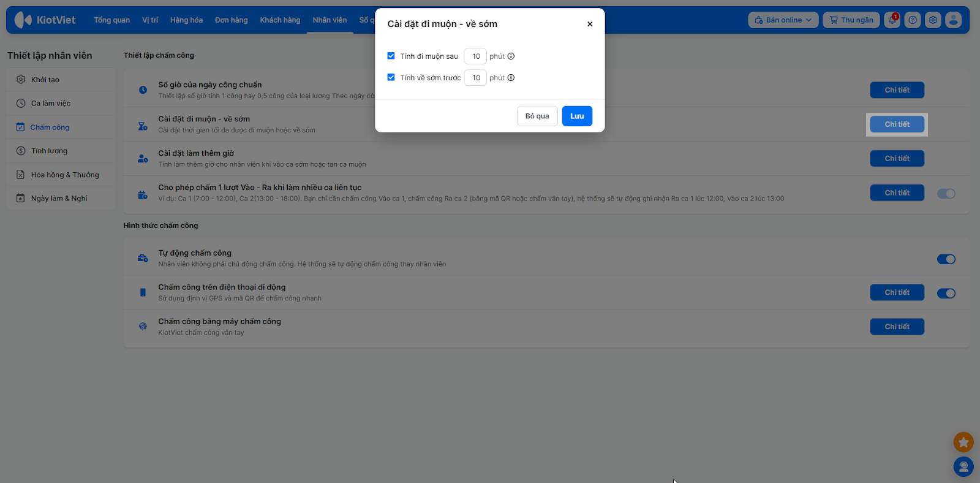Open the Thu ngân cashier button
The height and width of the screenshot is (483, 980).
[x=851, y=20]
